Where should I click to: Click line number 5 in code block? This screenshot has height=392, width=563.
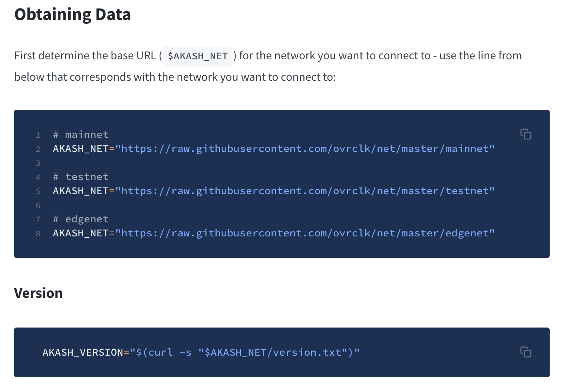38,191
